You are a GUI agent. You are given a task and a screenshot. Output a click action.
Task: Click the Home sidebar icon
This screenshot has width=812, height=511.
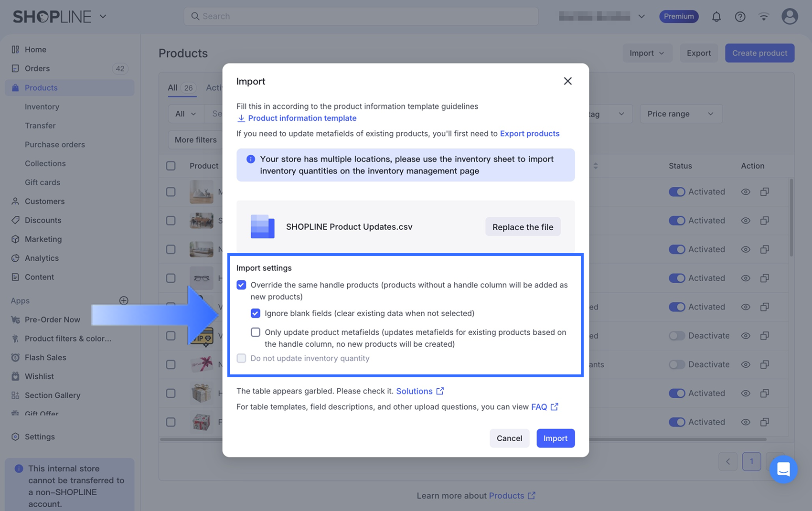[x=15, y=50]
